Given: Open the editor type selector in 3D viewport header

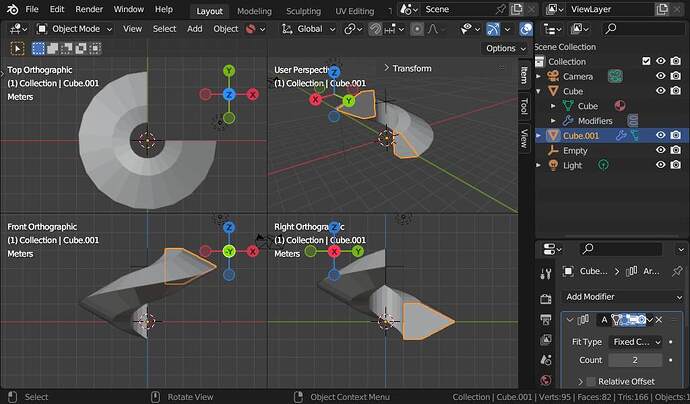Looking at the screenshot, I should [x=18, y=29].
